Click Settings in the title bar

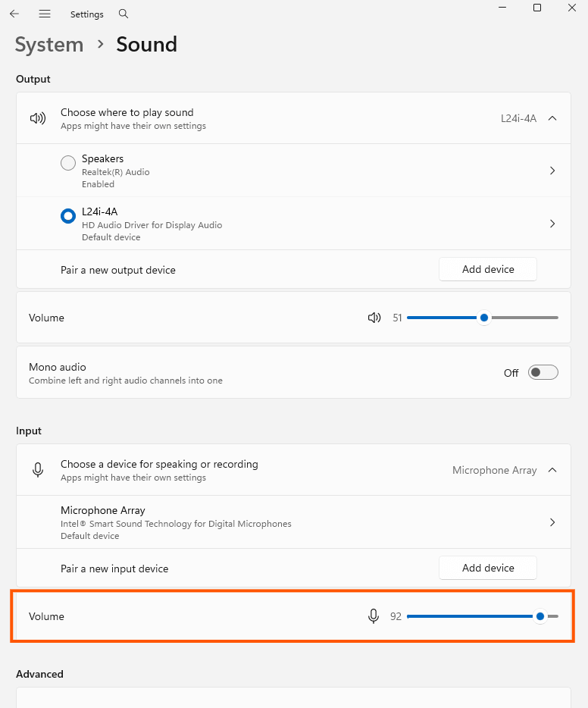86,14
